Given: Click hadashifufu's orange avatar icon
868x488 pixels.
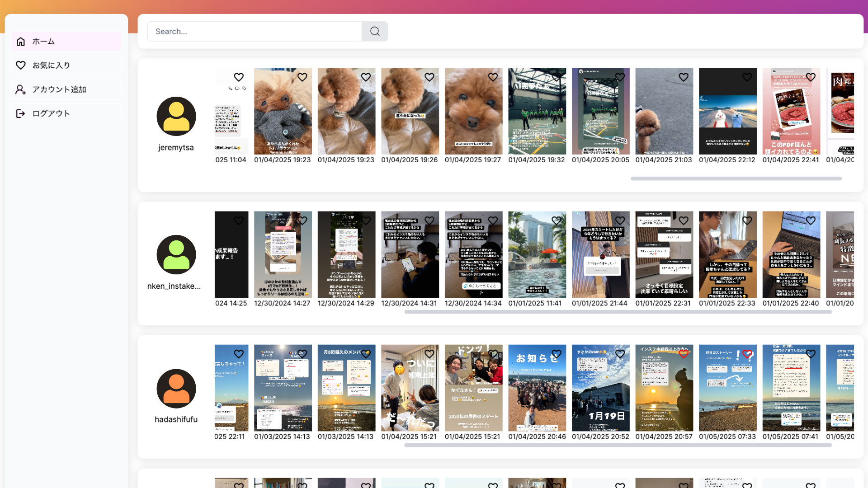Looking at the screenshot, I should [176, 388].
